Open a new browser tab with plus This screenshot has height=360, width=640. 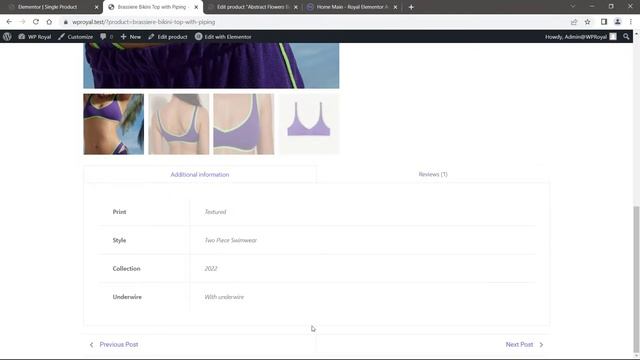pos(411,7)
